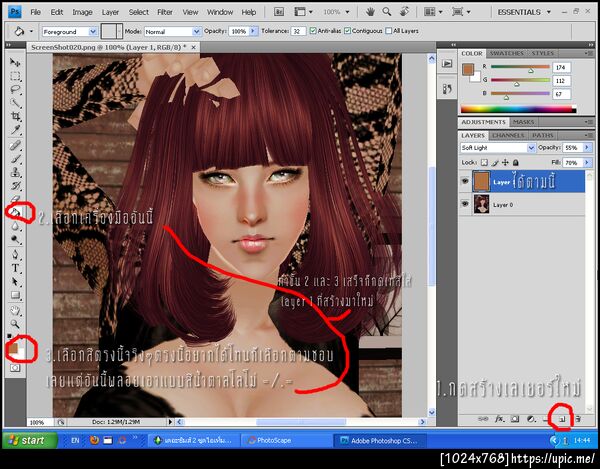This screenshot has width=600, height=469.
Task: Switch to the SWATCHES tab
Action: (506, 53)
